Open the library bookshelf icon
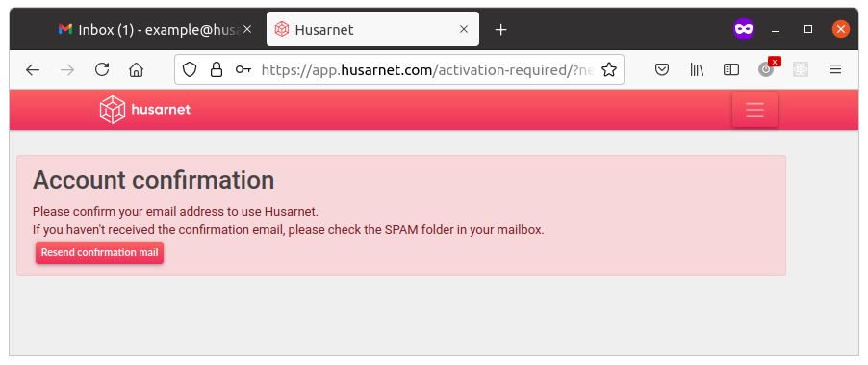This screenshot has width=868, height=365. (697, 69)
